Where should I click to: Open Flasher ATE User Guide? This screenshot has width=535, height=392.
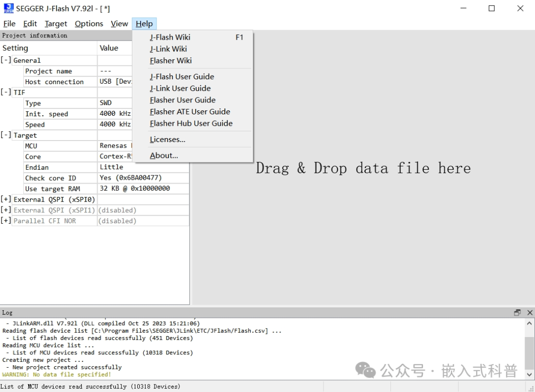tap(193, 111)
